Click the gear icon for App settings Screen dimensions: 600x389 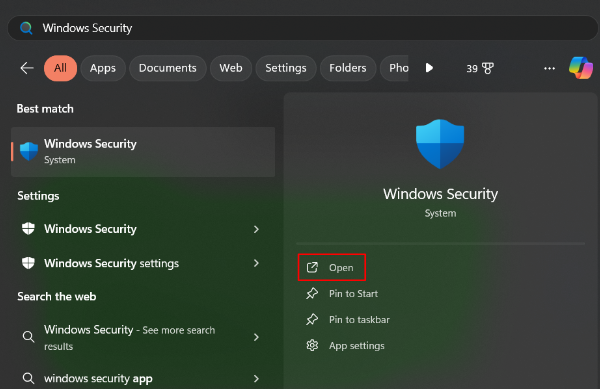coord(312,345)
